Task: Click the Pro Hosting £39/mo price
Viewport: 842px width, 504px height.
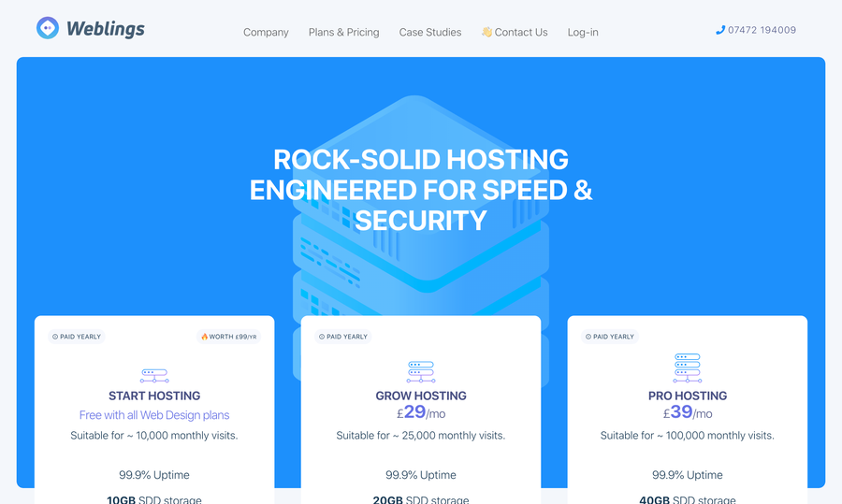Action: point(688,412)
